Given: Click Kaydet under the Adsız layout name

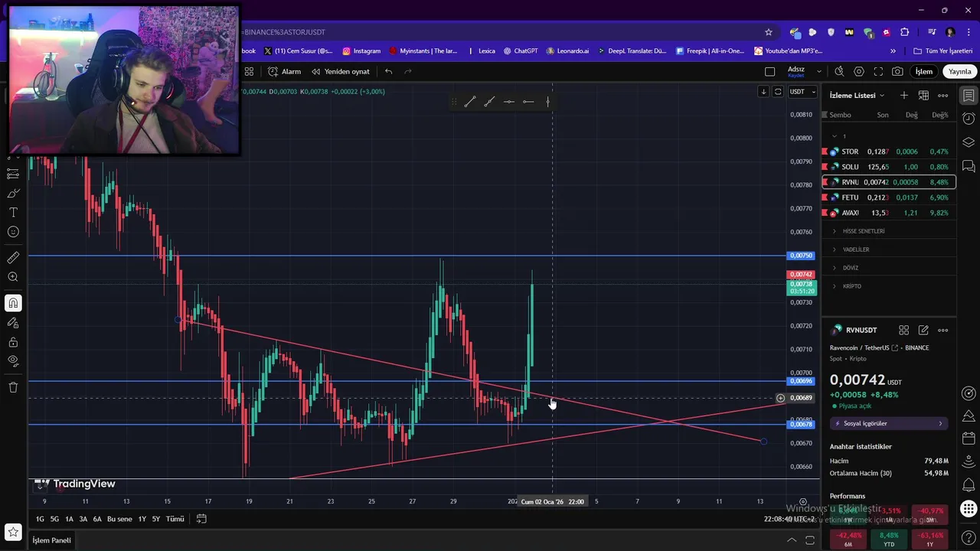Looking at the screenshot, I should 796,76.
